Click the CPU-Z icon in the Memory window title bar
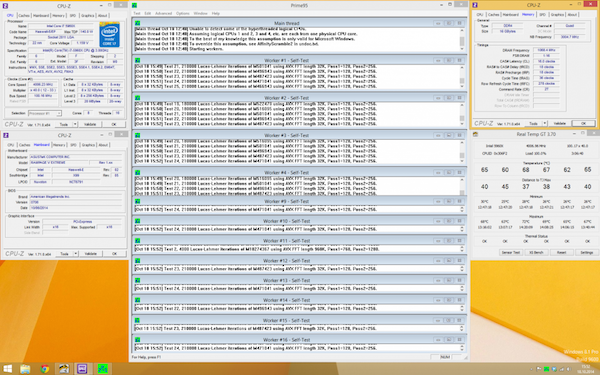The height and width of the screenshot is (375, 600). [x=475, y=5]
